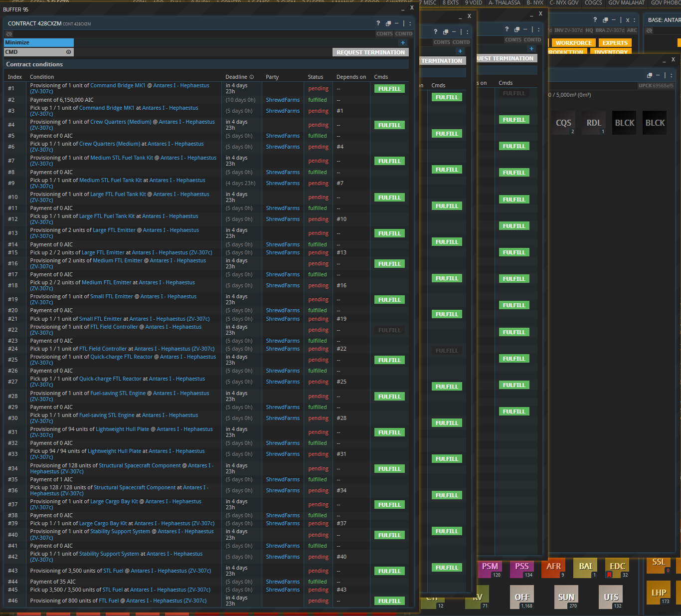681x616 pixels.
Task: Open help for Contract 428CXZM tile
Action: click(378, 23)
